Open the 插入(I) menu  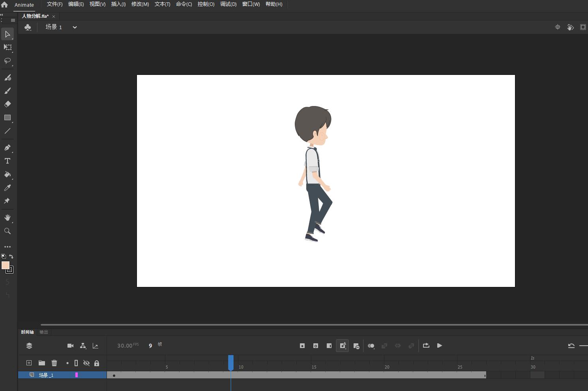[118, 4]
